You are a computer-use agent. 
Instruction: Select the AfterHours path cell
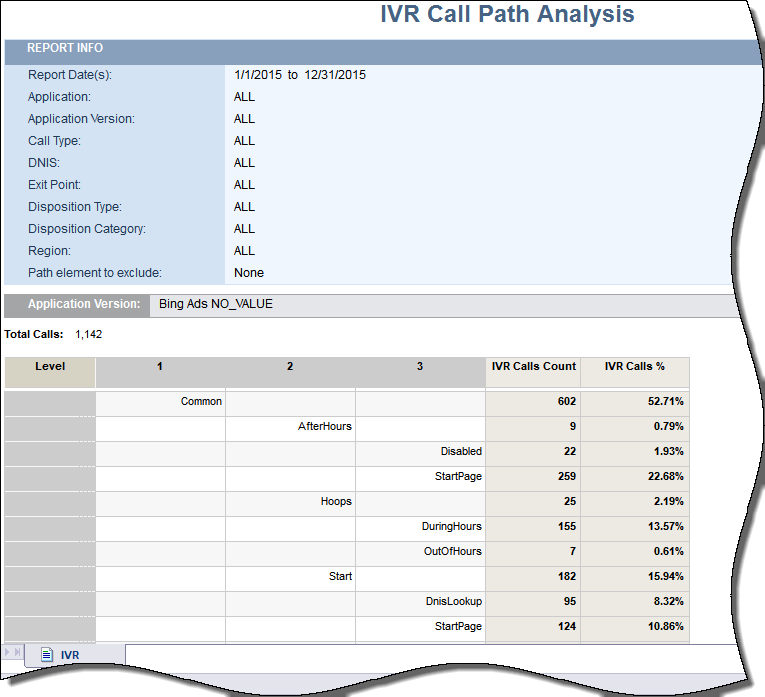click(x=324, y=427)
